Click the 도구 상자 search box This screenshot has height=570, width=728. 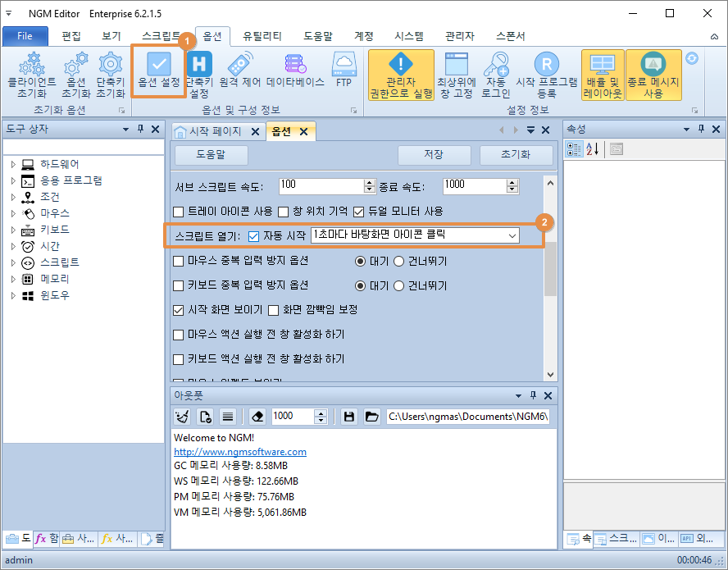(84, 147)
